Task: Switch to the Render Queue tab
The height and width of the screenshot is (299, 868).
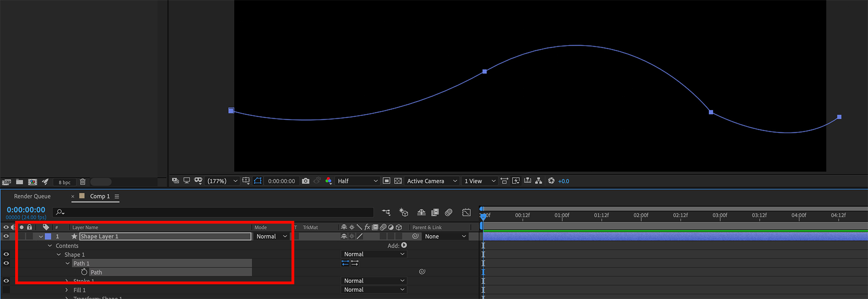Action: pyautogui.click(x=32, y=196)
